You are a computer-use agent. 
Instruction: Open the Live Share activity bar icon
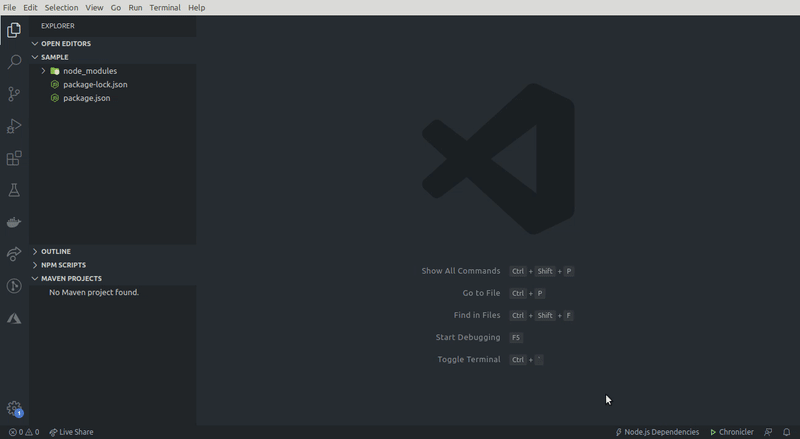tap(14, 254)
